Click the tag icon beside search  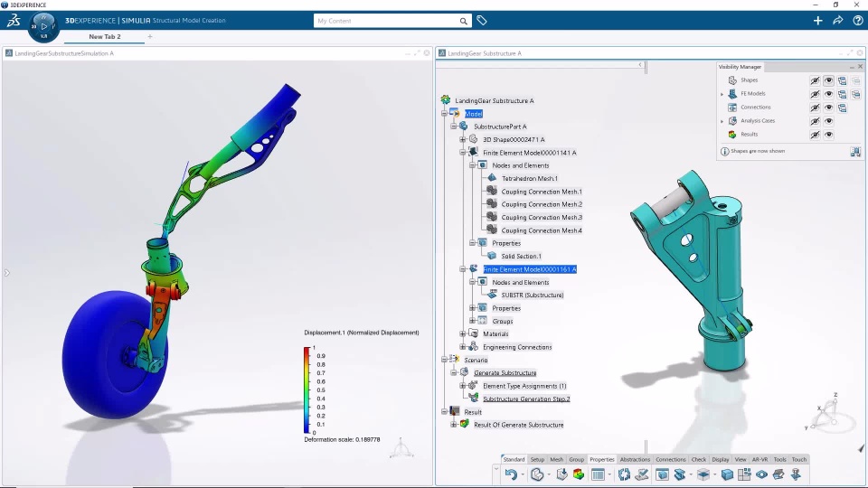tap(482, 21)
